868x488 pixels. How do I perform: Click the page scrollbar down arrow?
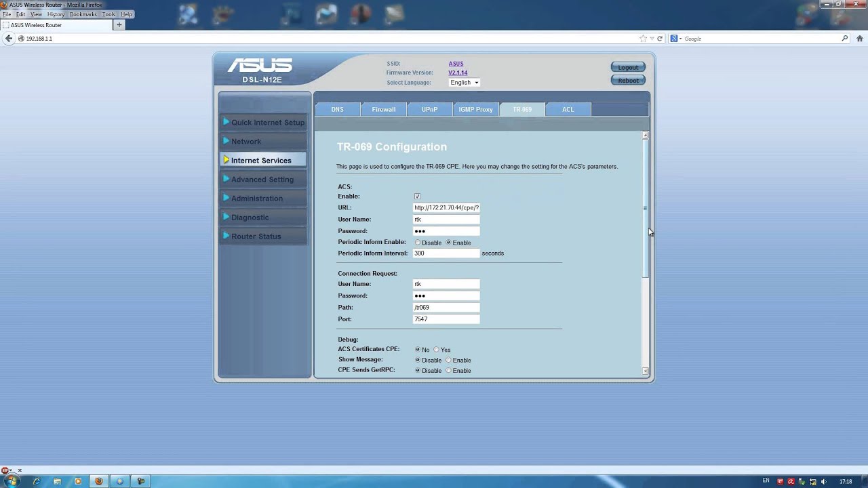646,371
